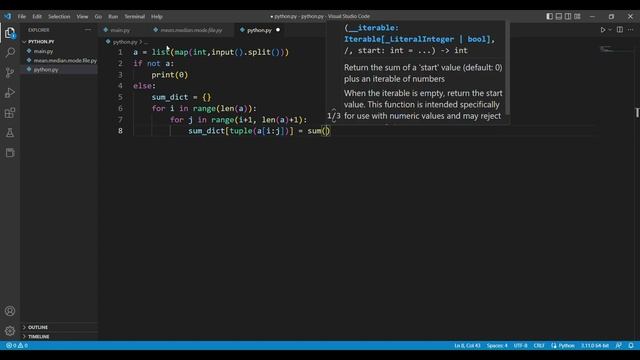Click the EXPLORER panel title

tap(39, 30)
